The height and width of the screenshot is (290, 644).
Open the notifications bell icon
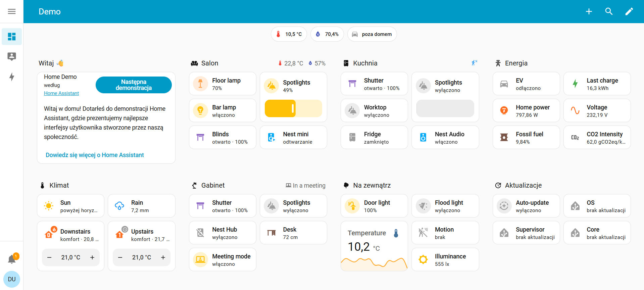(x=12, y=259)
